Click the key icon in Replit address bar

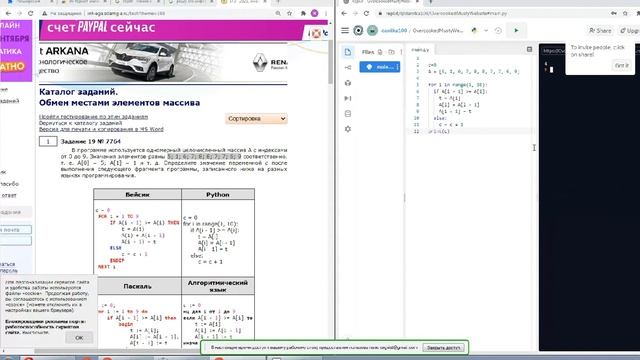pyautogui.click(x=614, y=13)
